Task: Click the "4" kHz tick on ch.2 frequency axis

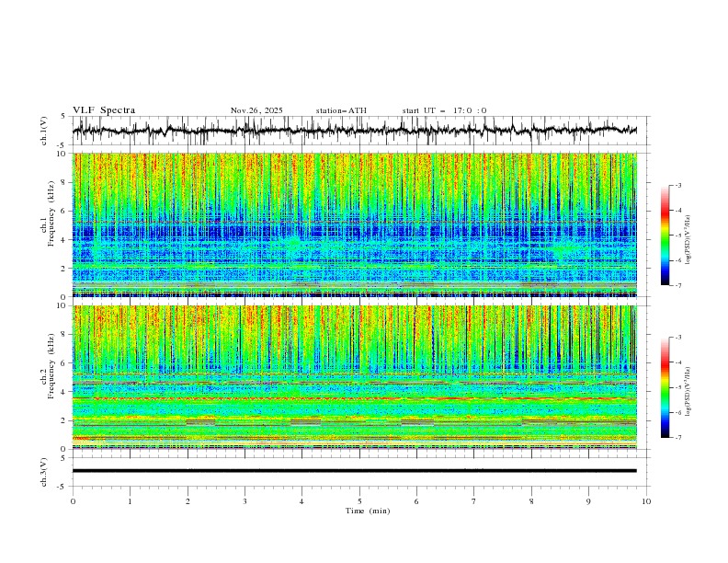Action: [x=63, y=392]
